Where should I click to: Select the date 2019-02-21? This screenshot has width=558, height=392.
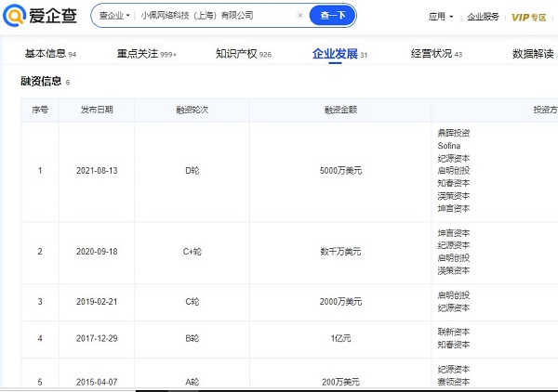point(97,302)
